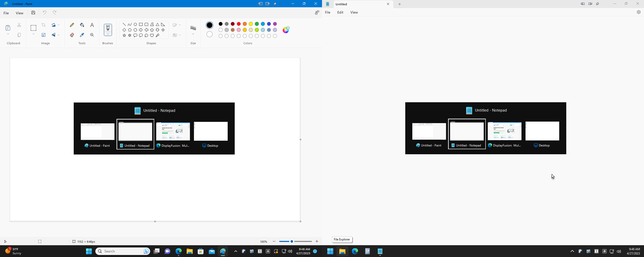Open the Edit colors wheel
Viewport: 644px width, 257px height.
click(286, 30)
